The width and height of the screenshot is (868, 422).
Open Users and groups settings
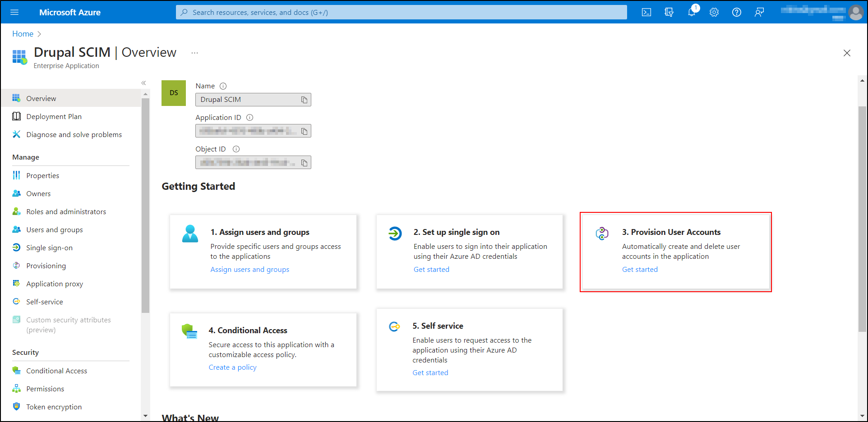(x=54, y=229)
